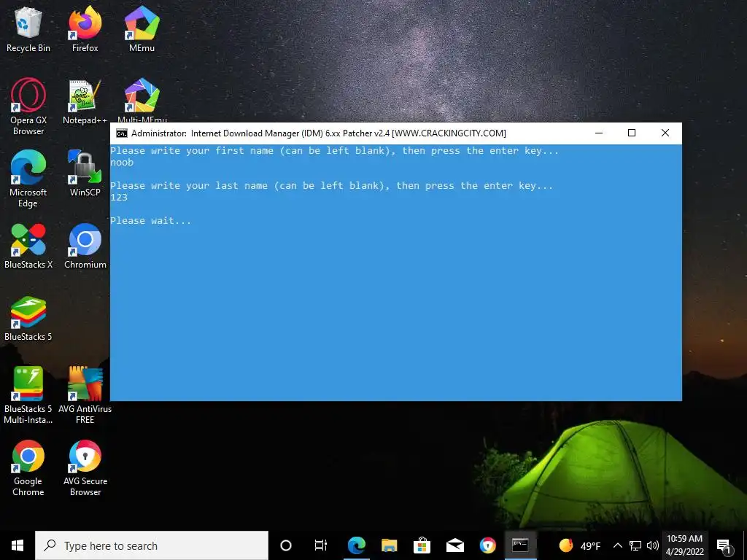747x560 pixels.
Task: Select AVG AntiVirus FREE desktop icon
Action: [x=85, y=395]
